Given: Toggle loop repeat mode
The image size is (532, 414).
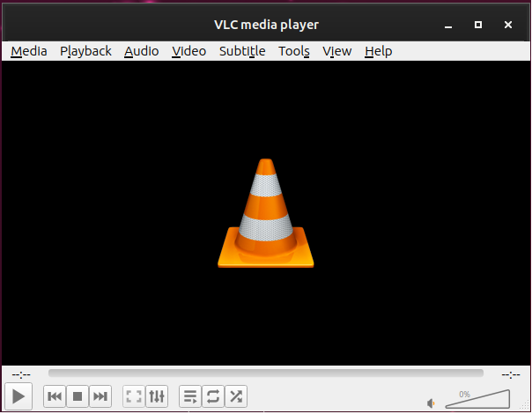Looking at the screenshot, I should pyautogui.click(x=213, y=396).
